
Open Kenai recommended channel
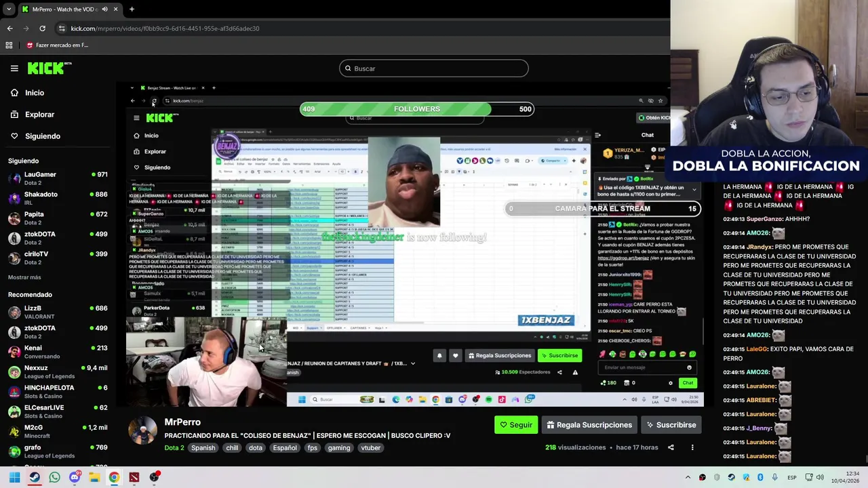[58, 352]
